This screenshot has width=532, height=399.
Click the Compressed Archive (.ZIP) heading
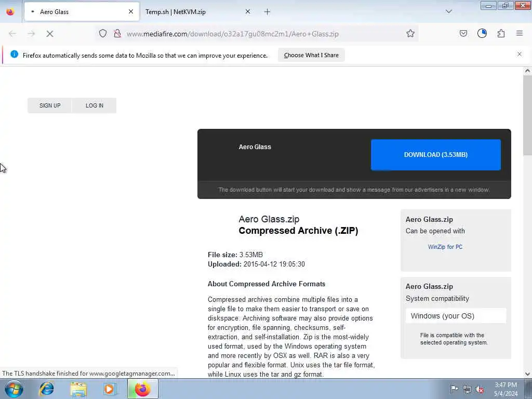(x=298, y=231)
